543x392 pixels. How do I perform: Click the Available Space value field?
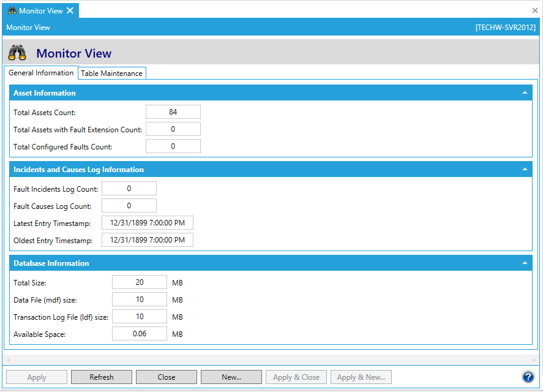click(x=140, y=334)
